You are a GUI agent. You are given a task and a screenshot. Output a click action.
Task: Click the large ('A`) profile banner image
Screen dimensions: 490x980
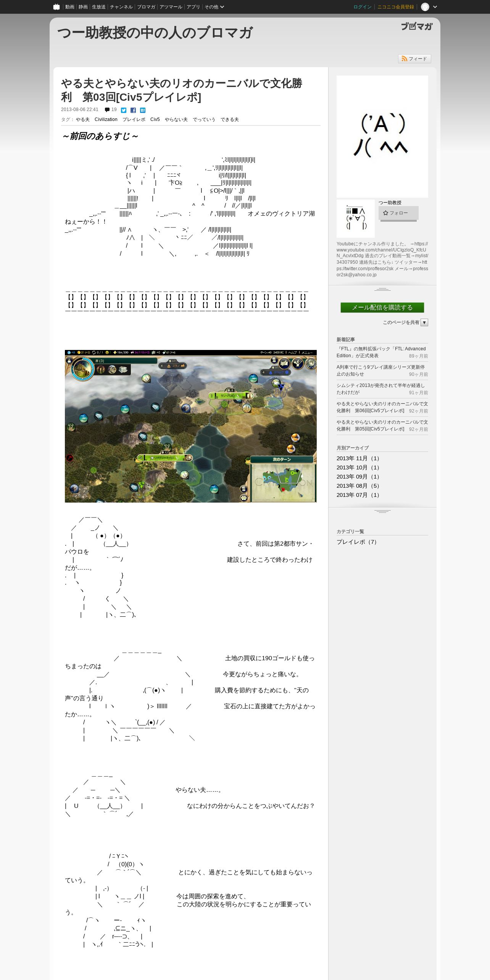pos(382,137)
